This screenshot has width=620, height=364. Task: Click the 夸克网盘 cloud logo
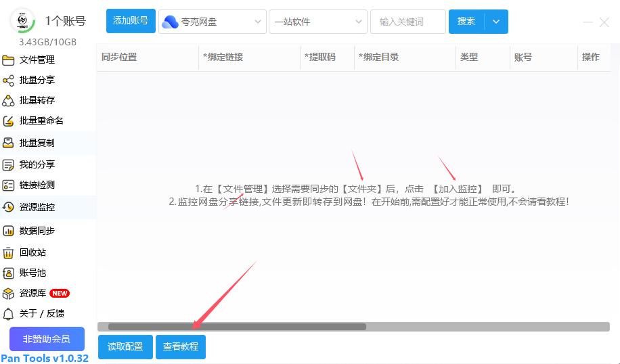[171, 22]
